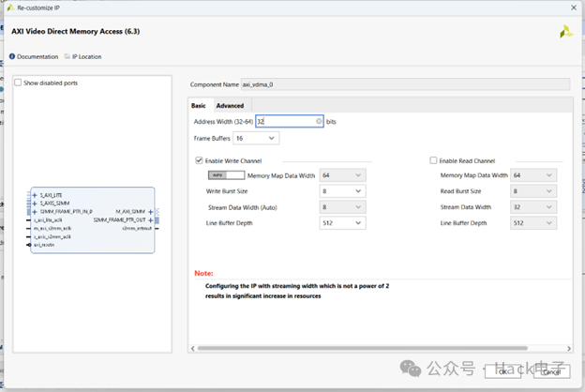Viewport: 585px width, 392px height.
Task: Click the IP Location folder icon
Action: (67, 56)
